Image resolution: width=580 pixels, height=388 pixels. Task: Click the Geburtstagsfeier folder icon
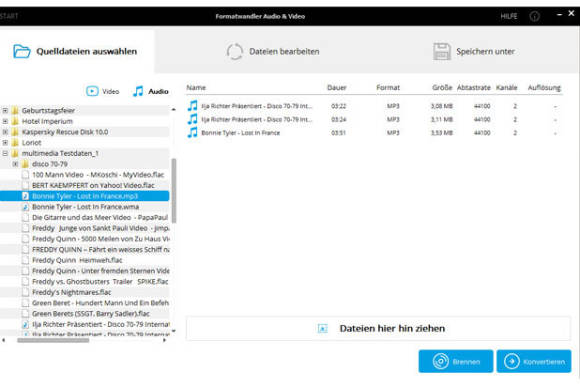[15, 110]
